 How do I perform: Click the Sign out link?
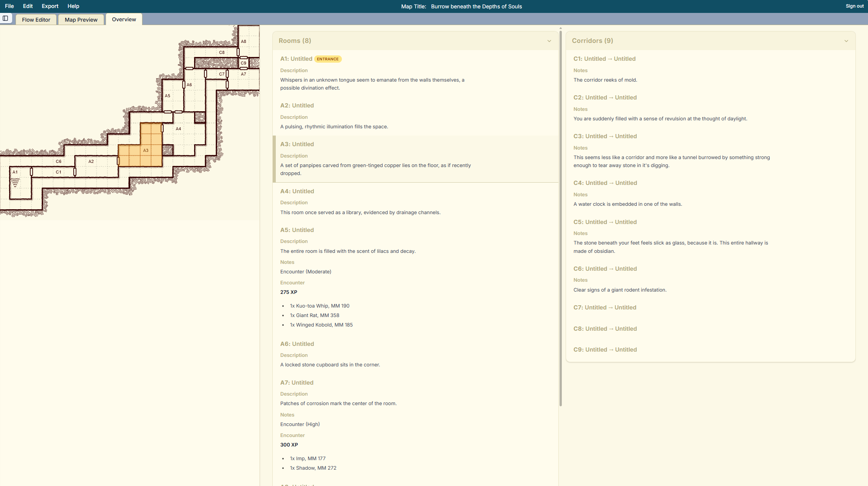854,6
